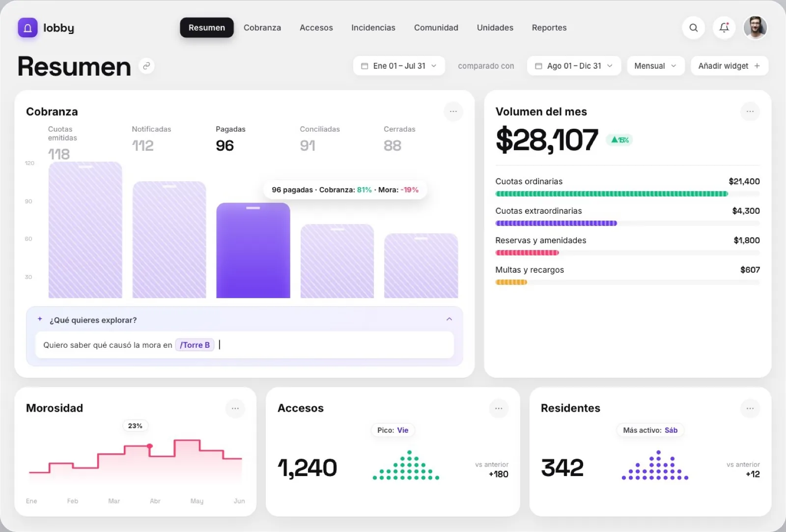Screen dimensions: 786x532
Task: Click the /Torre B tag in the prompt
Action: click(x=195, y=345)
